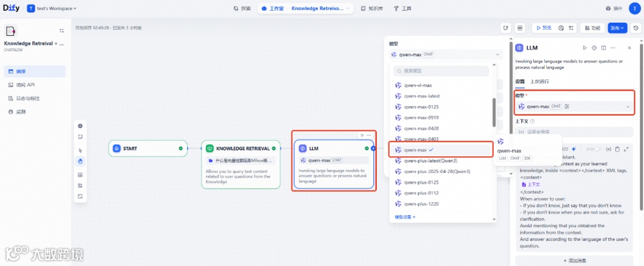Image resolution: width=644 pixels, height=266 pixels.
Task: Open the Publish dropdown button
Action: (x=617, y=28)
